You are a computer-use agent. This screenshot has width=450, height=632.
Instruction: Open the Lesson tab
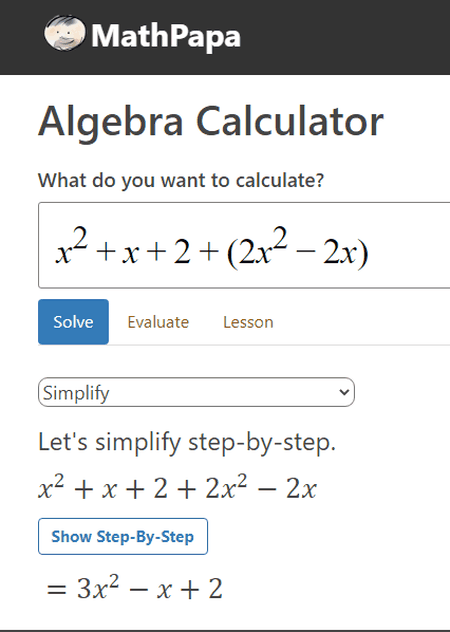pos(248,322)
